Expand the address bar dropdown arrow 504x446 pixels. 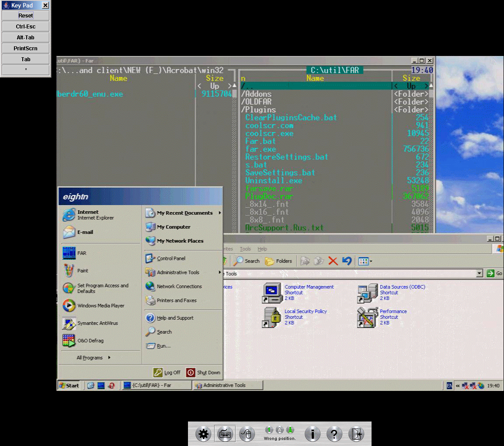480,274
